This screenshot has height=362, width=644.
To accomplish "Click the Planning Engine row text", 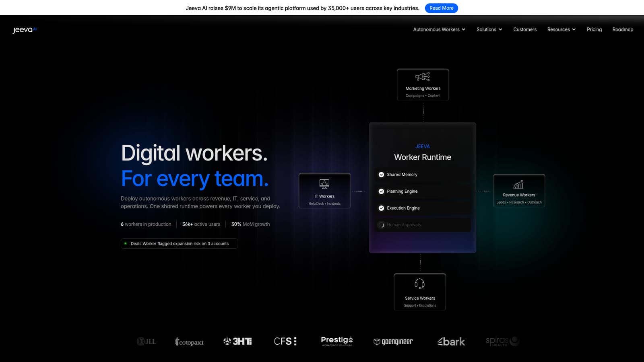I will 402,191.
